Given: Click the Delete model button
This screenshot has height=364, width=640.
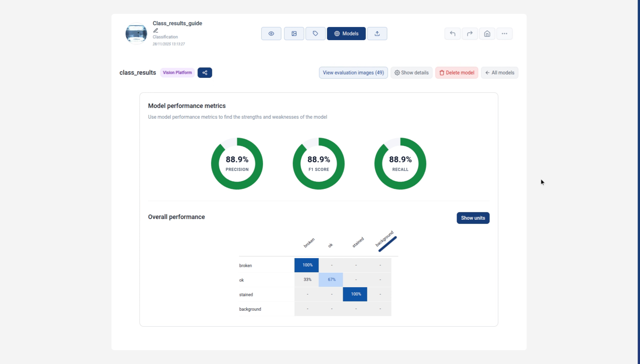Looking at the screenshot, I should tap(456, 73).
